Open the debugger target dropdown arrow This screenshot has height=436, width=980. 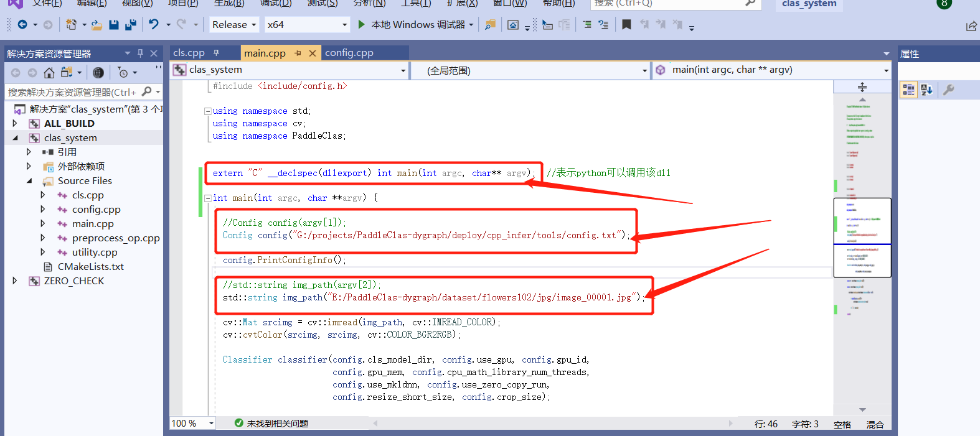pos(471,25)
